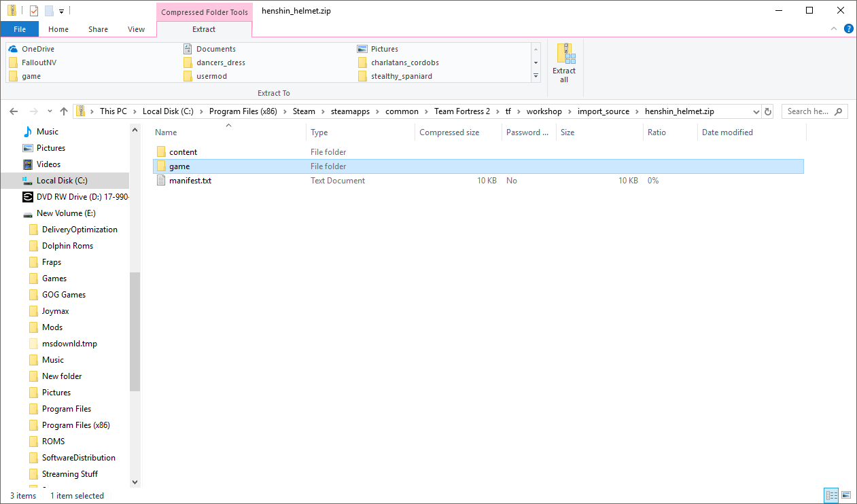Go forward with the Forward arrow
The image size is (857, 504).
[x=33, y=111]
